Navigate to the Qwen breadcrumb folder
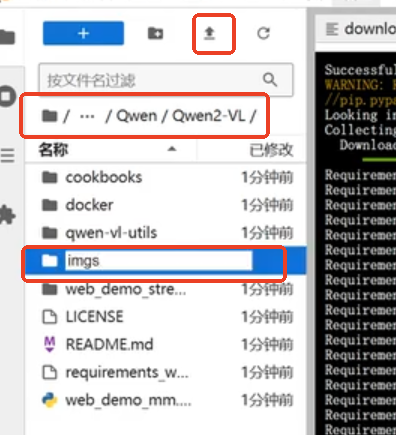The image size is (396, 435). pyautogui.click(x=136, y=116)
